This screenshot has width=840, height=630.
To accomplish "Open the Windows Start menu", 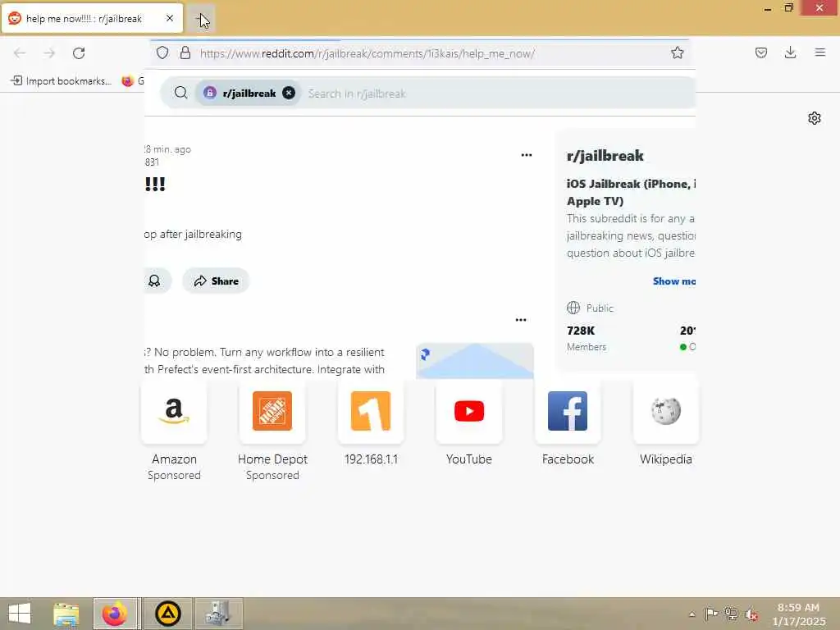I will [20, 614].
